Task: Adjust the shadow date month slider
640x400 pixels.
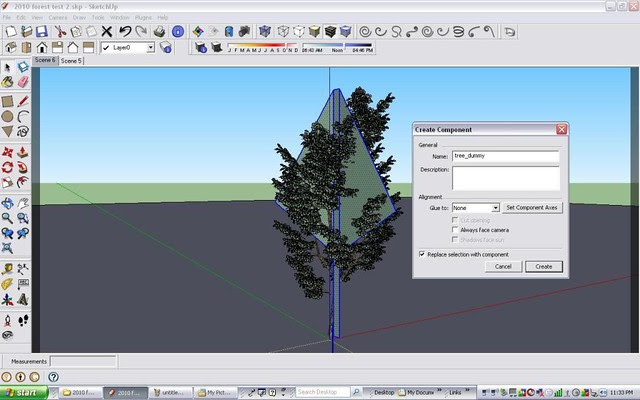Action: pyautogui.click(x=263, y=47)
